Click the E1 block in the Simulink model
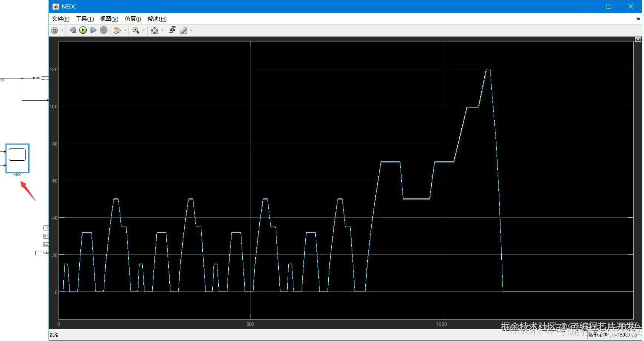Screen dimensions: 644x341 point(46,236)
